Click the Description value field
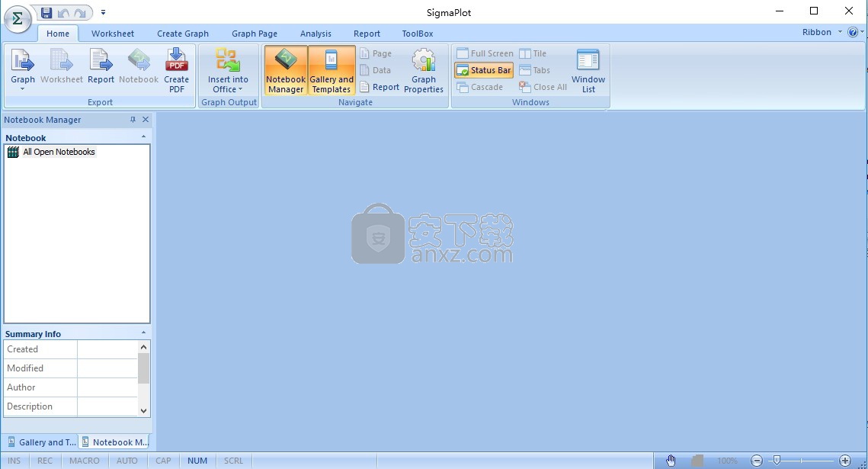The image size is (868, 469). (107, 406)
